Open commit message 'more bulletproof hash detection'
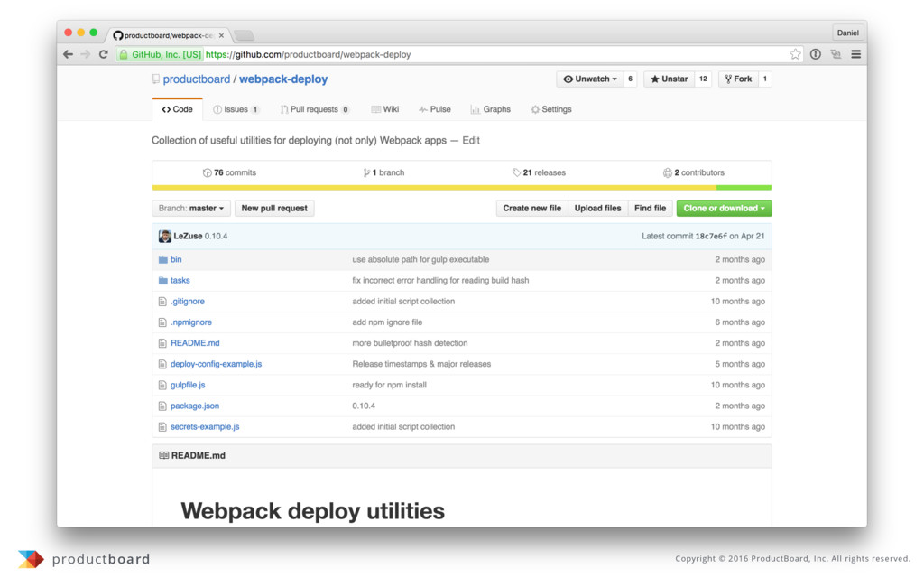This screenshot has width=924, height=578. click(411, 343)
